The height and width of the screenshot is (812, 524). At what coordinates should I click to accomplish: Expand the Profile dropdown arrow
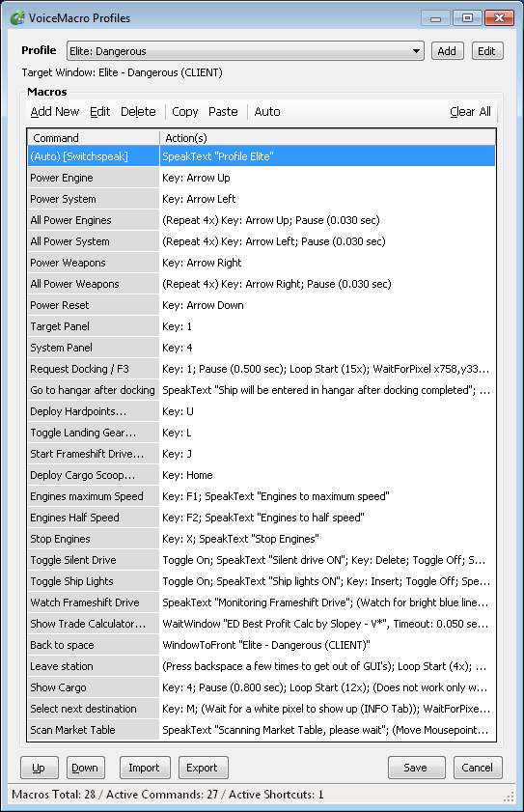(x=416, y=51)
